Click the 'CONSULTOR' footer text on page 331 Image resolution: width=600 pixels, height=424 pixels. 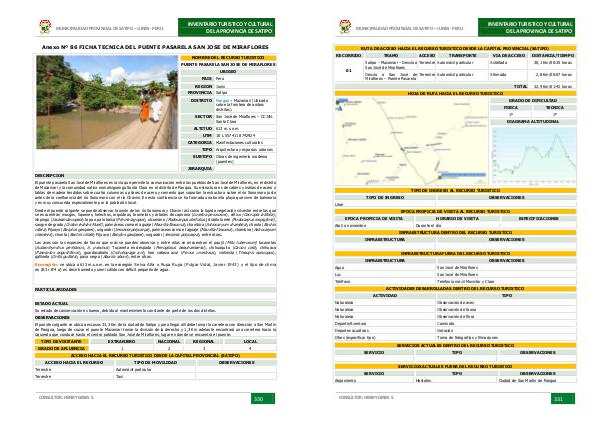point(366,398)
